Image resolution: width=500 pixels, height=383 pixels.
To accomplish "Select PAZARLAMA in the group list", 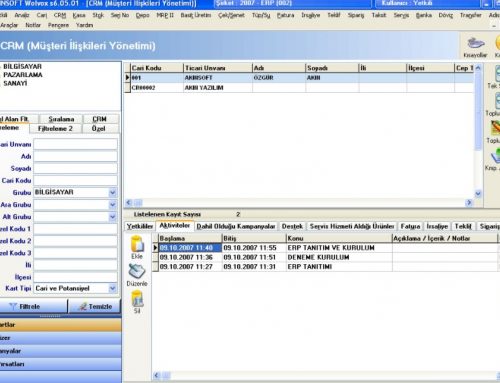I will (23, 75).
